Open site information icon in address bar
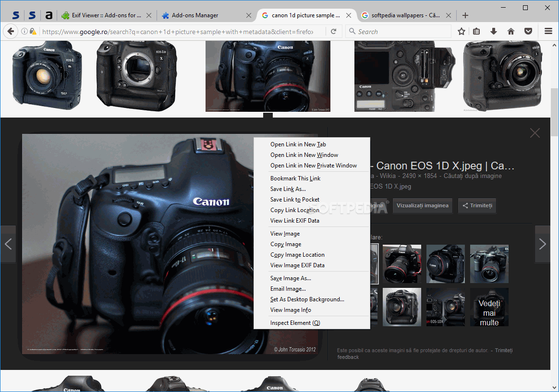This screenshot has height=392, width=559. pyautogui.click(x=24, y=31)
